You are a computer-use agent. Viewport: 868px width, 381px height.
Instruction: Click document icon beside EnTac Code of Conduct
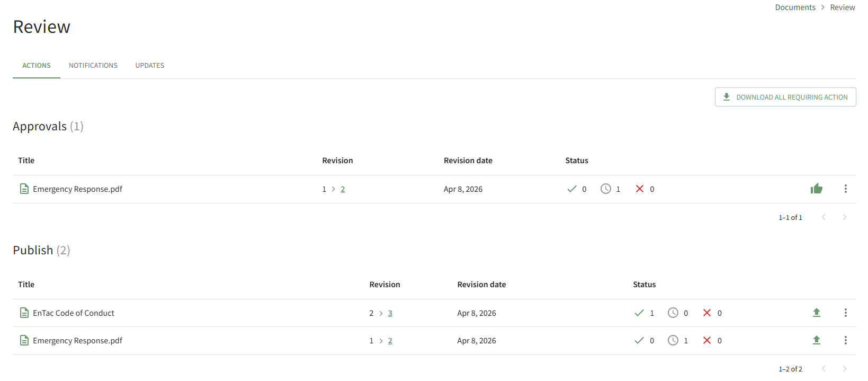point(24,313)
